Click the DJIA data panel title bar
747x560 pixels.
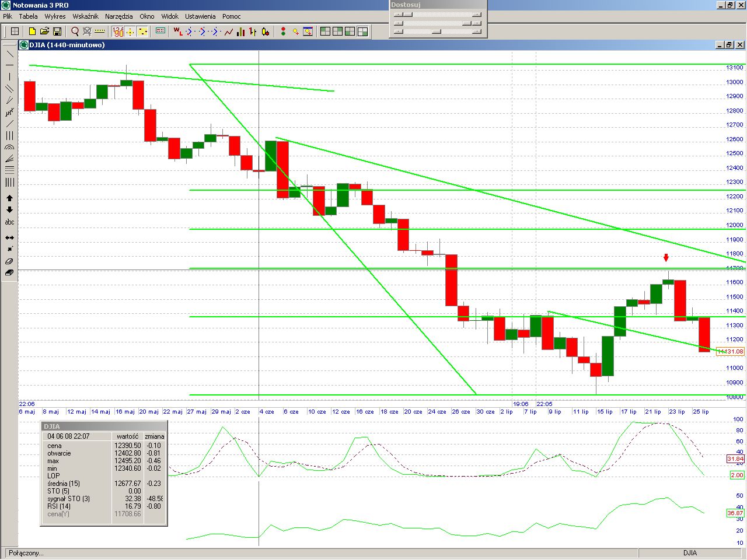point(104,426)
